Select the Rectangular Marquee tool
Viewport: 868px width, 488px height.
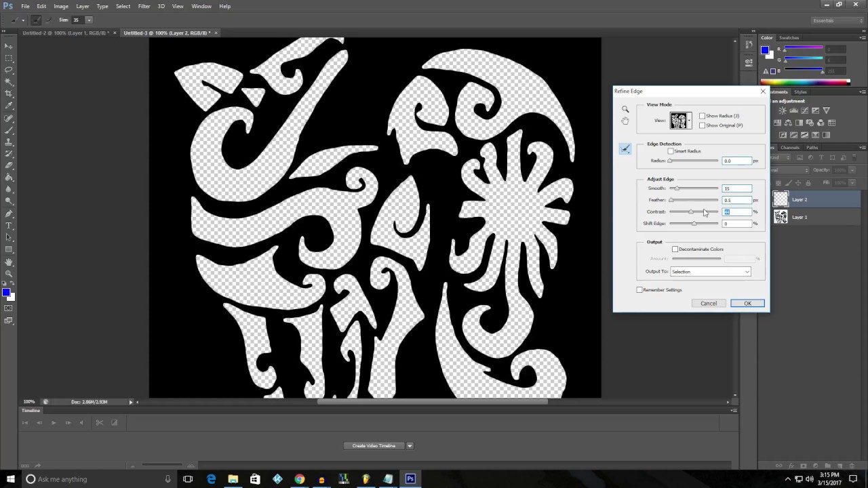click(x=9, y=58)
